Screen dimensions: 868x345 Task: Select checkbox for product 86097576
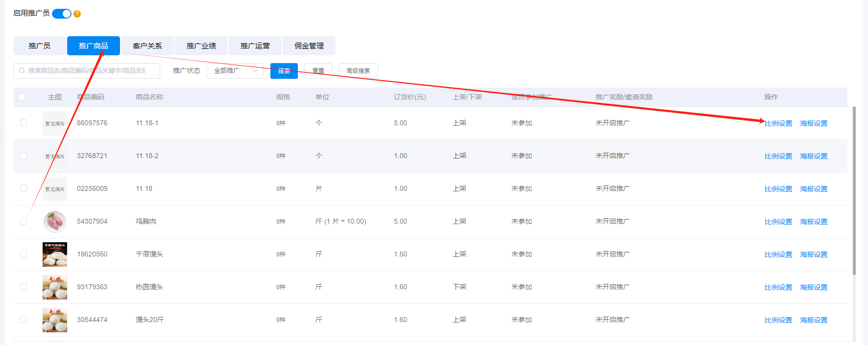(x=24, y=123)
